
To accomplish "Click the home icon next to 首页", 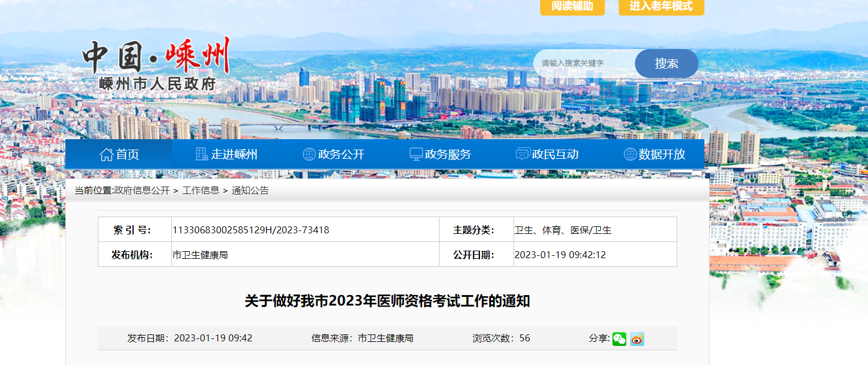I will pyautogui.click(x=106, y=154).
